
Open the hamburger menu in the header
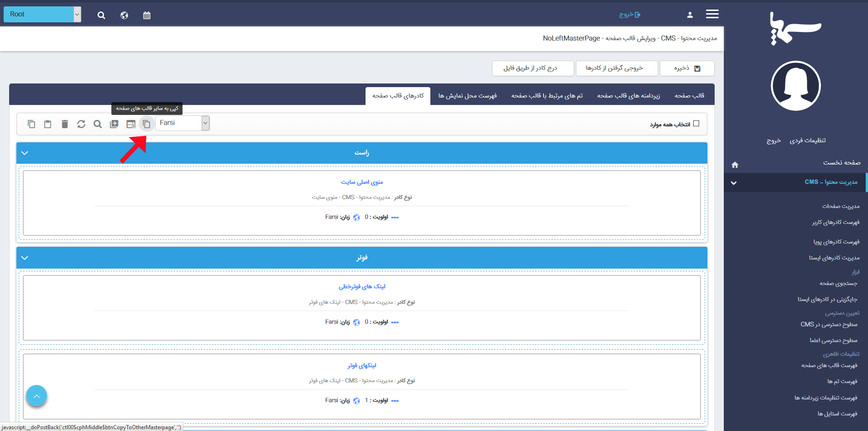[x=712, y=14]
